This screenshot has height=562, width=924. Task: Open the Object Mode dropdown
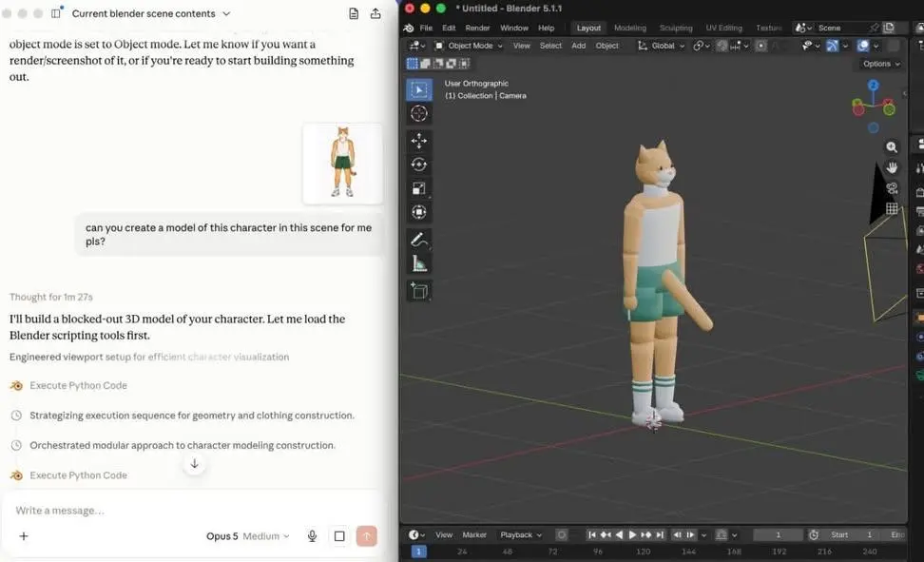[469, 46]
